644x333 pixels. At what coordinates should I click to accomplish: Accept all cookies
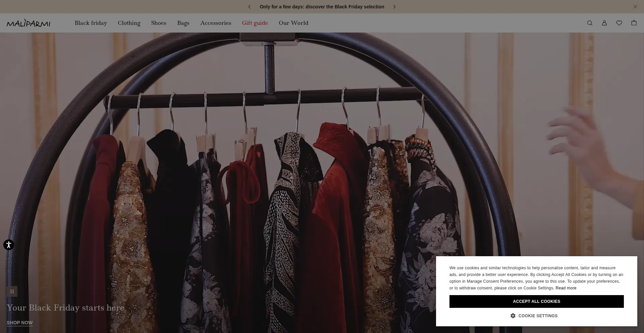[x=537, y=301]
